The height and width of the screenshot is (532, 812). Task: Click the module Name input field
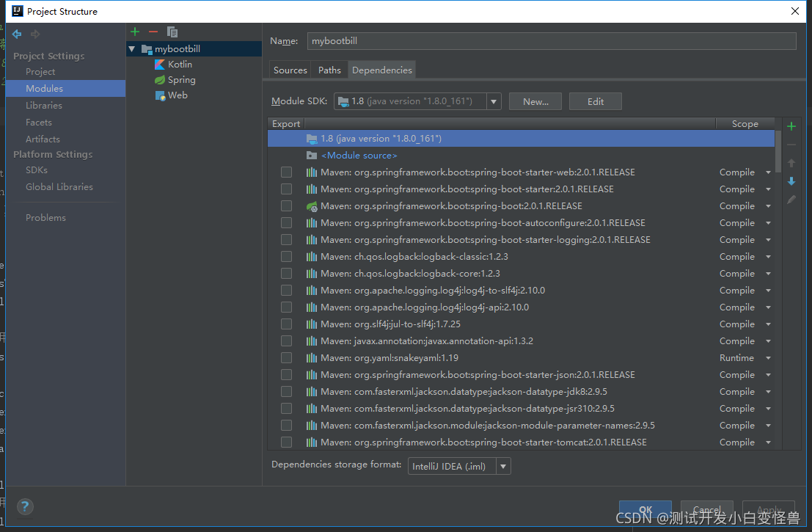coord(552,41)
